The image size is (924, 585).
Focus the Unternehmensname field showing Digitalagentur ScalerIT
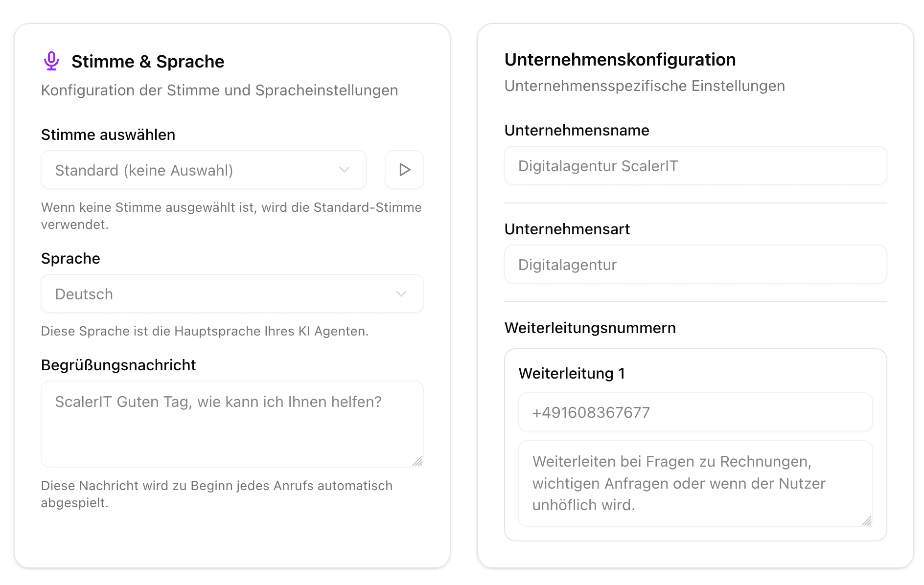click(x=695, y=166)
